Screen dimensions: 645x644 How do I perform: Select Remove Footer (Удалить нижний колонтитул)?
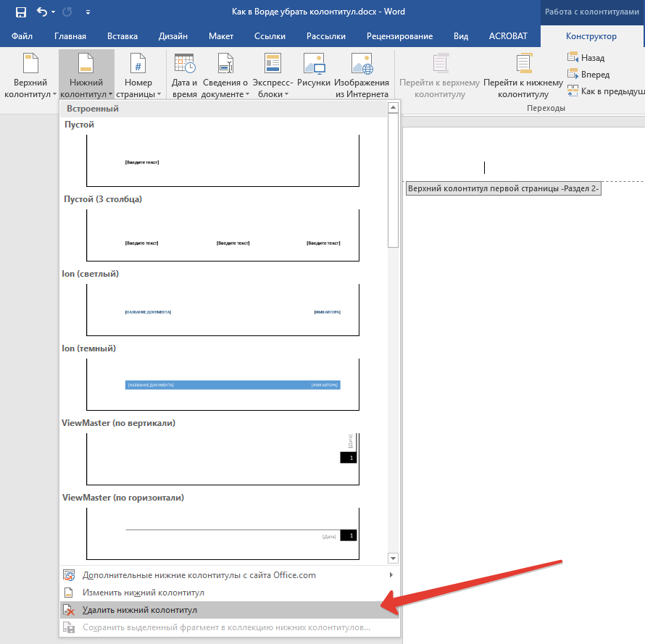139,610
